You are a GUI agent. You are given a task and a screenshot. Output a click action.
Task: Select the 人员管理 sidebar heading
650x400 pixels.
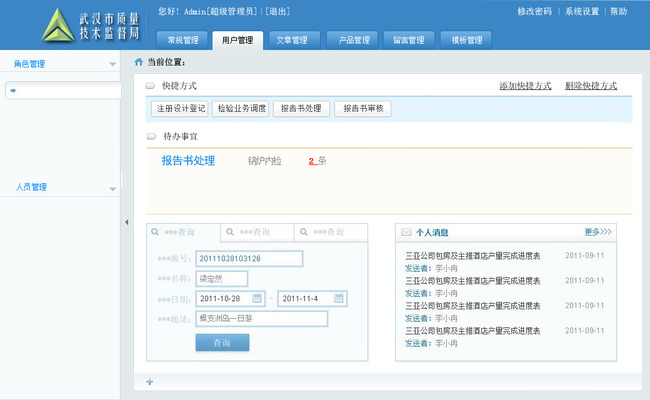click(x=31, y=187)
